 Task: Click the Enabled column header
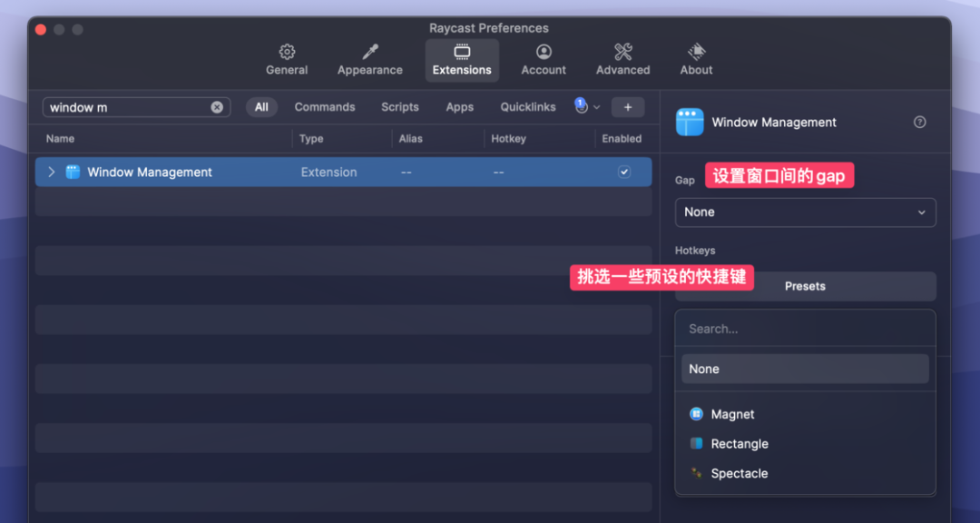(622, 138)
